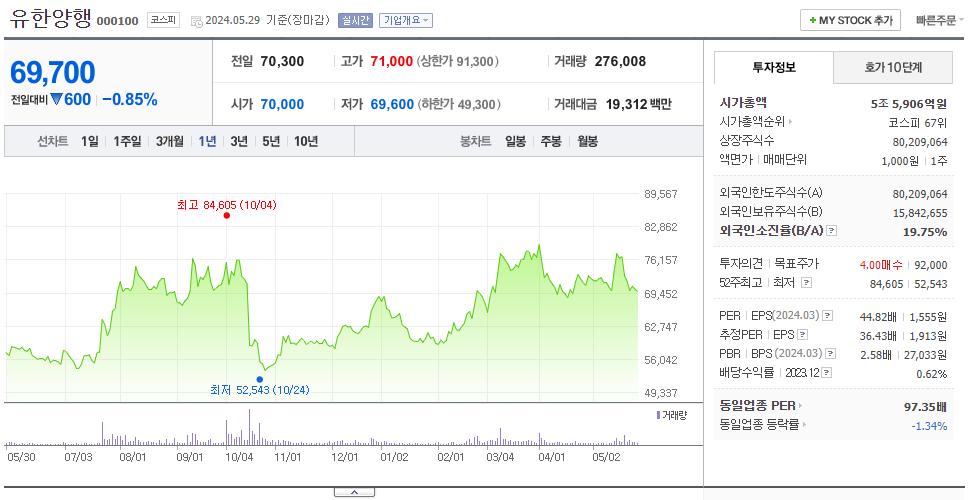Click the blue 최저 52,543 chart marker

click(259, 380)
